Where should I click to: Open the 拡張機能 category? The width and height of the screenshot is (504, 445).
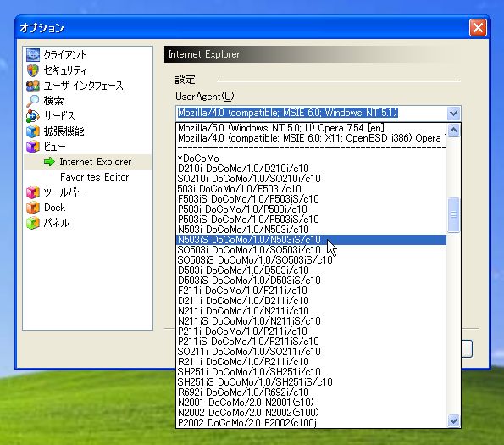64,131
